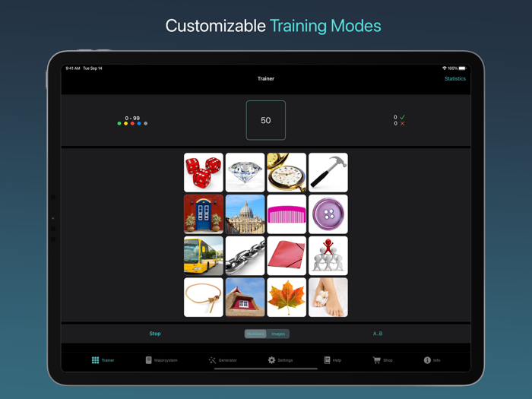532x399 pixels.
Task: Select the domed cathedral image
Action: click(245, 214)
